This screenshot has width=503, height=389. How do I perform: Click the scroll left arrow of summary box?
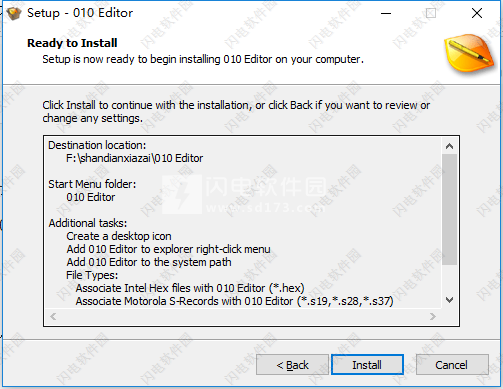click(x=53, y=316)
